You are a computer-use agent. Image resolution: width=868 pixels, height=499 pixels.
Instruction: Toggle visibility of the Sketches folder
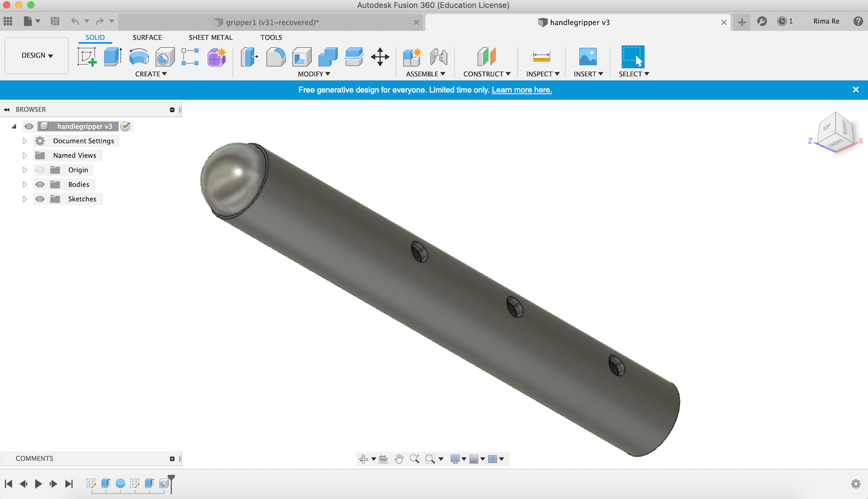coord(40,199)
